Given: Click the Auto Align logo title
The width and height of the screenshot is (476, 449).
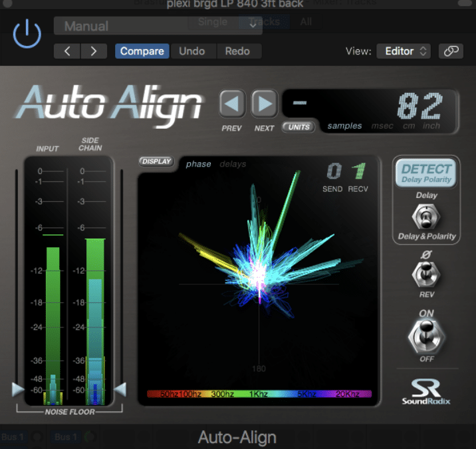Looking at the screenshot, I should 109,105.
